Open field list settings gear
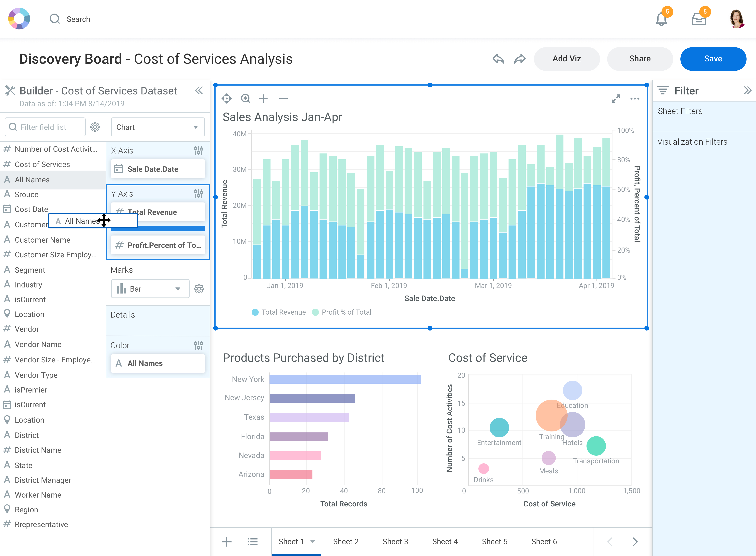The image size is (756, 556). [95, 127]
